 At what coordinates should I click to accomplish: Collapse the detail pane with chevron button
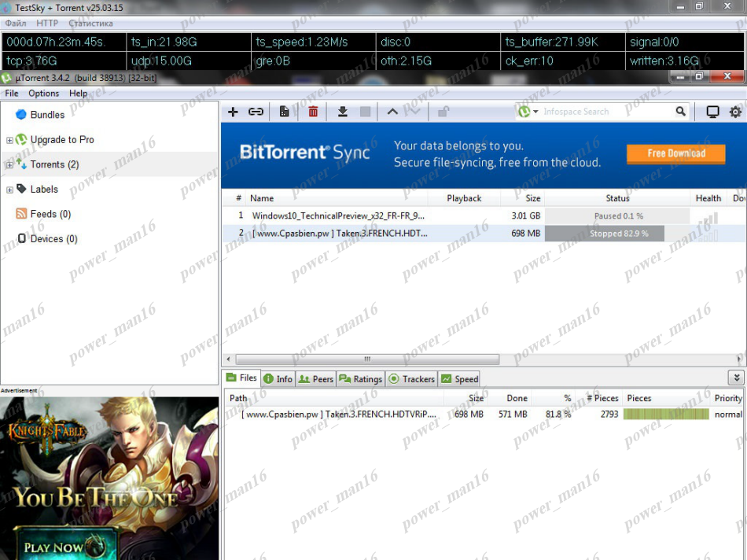735,378
